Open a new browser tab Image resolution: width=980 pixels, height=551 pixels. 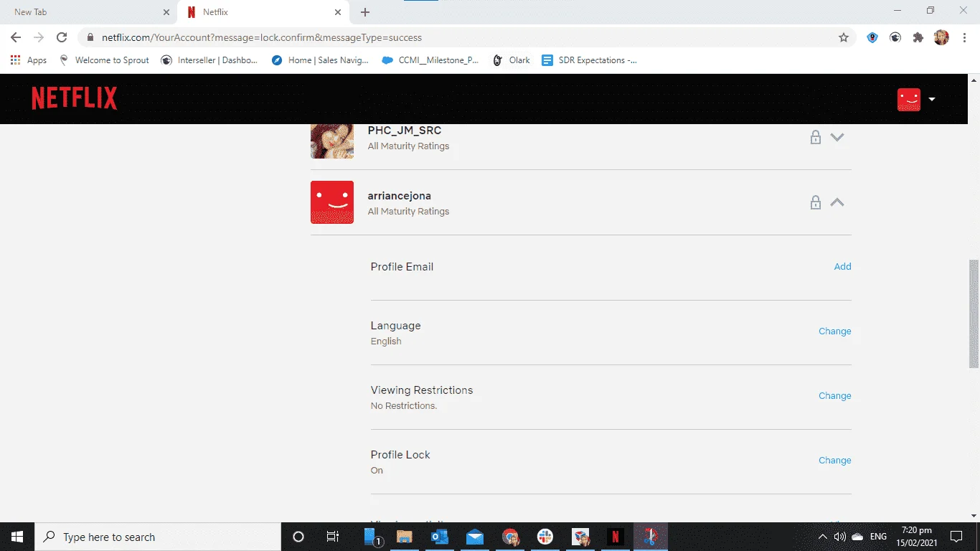pos(365,12)
